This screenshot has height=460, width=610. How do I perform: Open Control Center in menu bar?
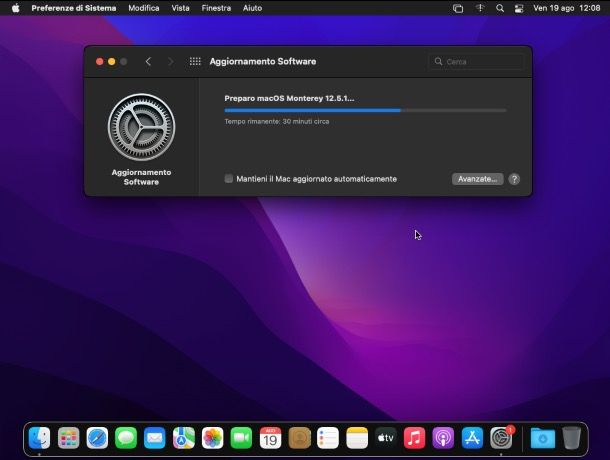(x=519, y=8)
